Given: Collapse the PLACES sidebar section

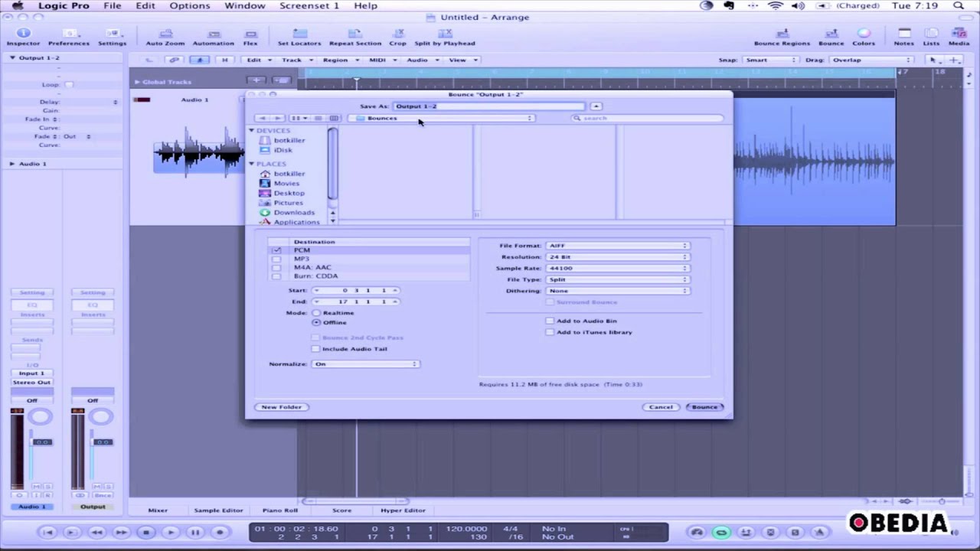Looking at the screenshot, I should click(x=251, y=164).
